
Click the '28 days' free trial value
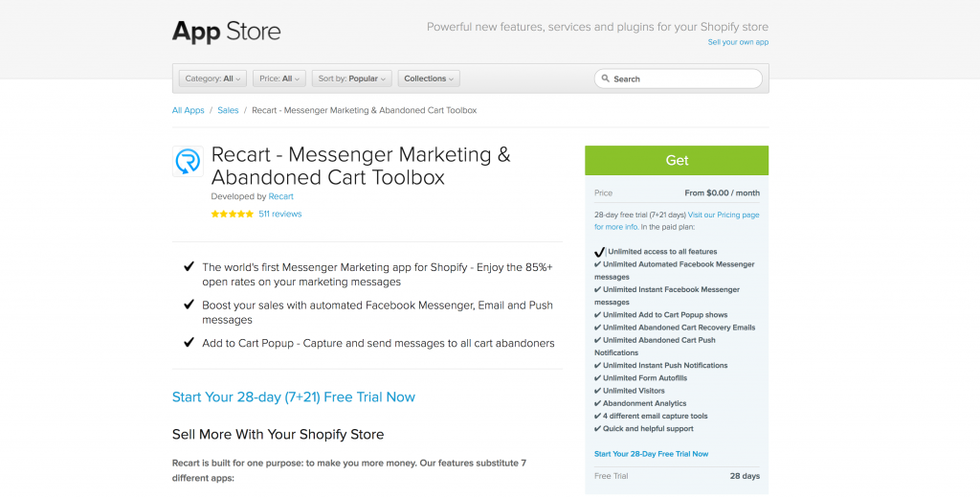point(745,476)
